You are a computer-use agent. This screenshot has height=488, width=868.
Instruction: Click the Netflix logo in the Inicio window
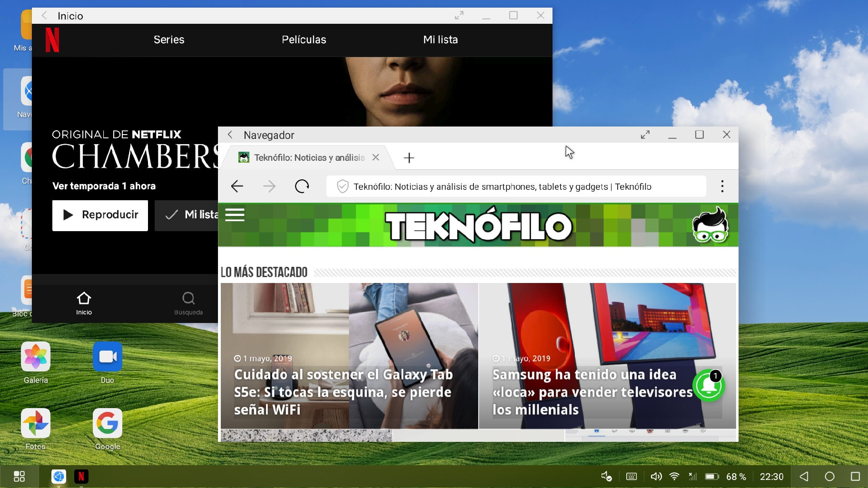click(x=52, y=40)
